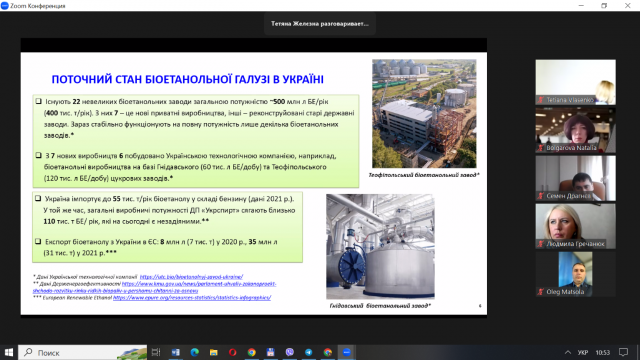
Task: Open Microsoft Edge from the taskbar
Action: pos(195,352)
